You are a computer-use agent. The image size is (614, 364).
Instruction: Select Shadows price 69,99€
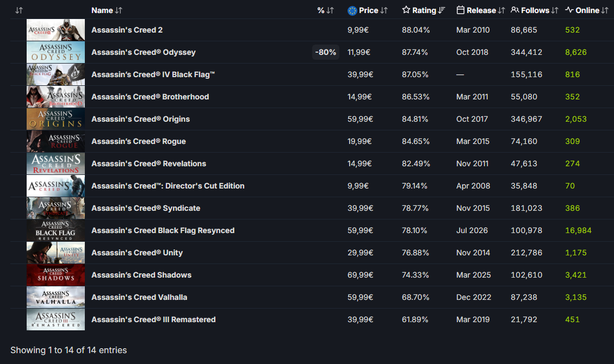(x=360, y=275)
